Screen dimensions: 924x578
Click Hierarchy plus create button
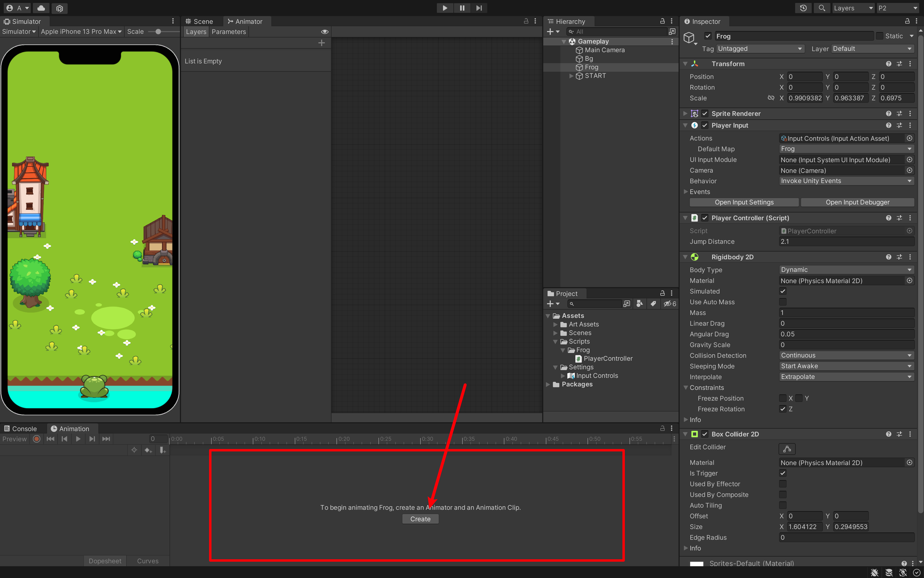(x=553, y=32)
